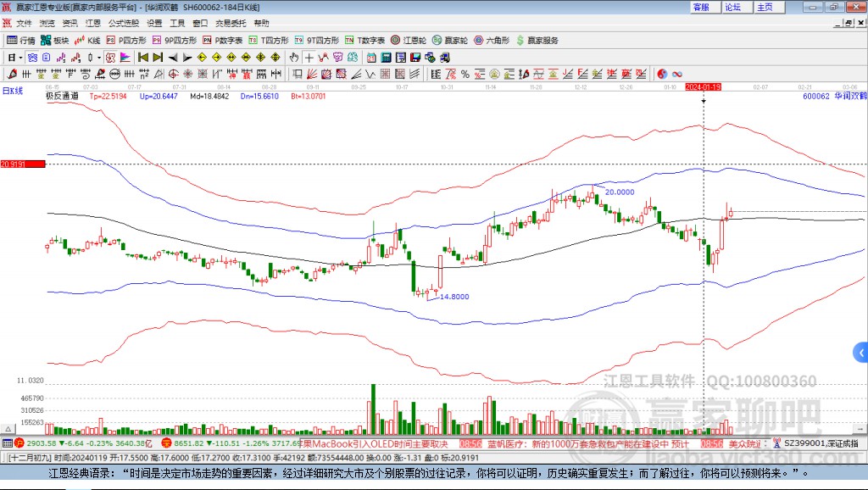Click the up arrow below volume scale
Screen dimensions: 868x490
coord(8,429)
